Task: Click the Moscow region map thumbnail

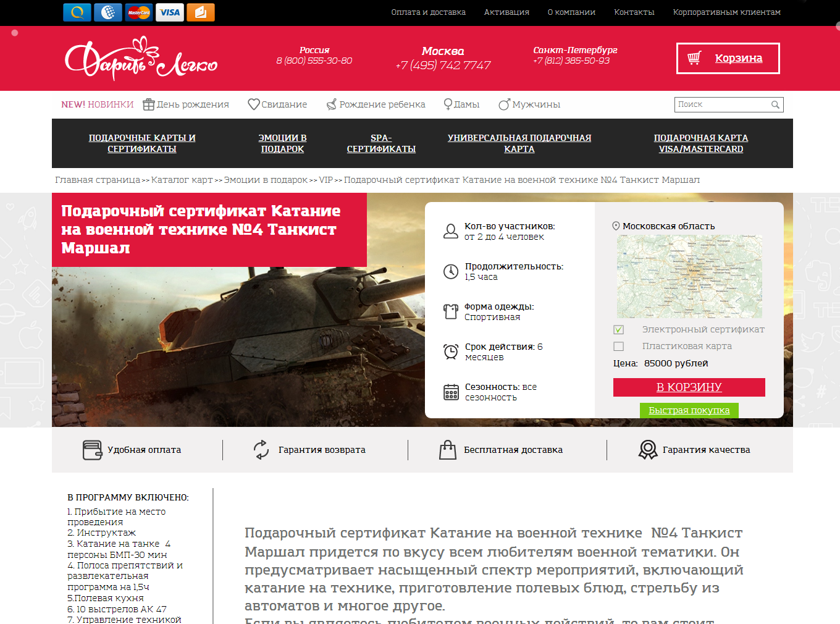Action: pos(689,277)
